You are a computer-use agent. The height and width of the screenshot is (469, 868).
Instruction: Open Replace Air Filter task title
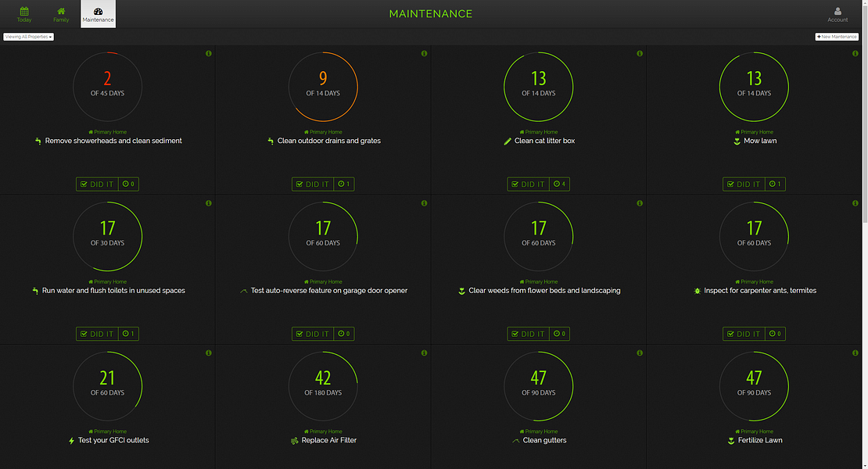click(x=328, y=440)
